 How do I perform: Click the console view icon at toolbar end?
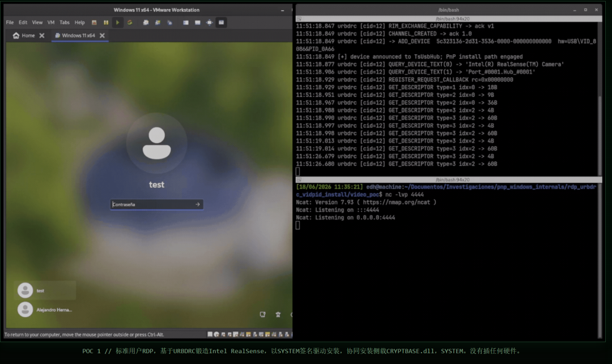222,23
